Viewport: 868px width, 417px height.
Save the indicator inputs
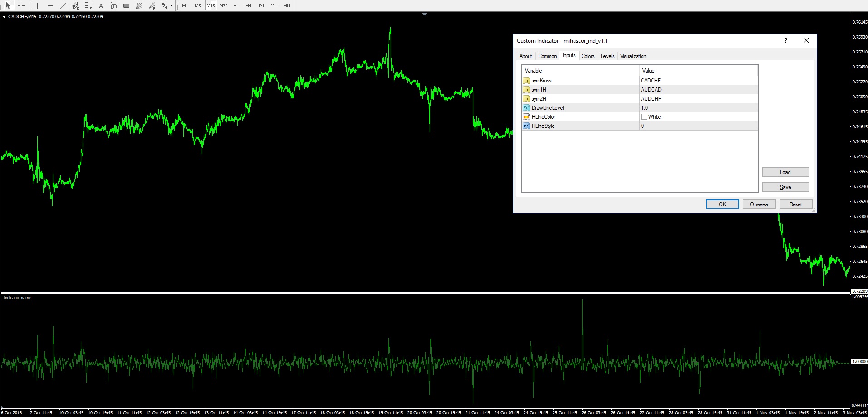coord(785,187)
